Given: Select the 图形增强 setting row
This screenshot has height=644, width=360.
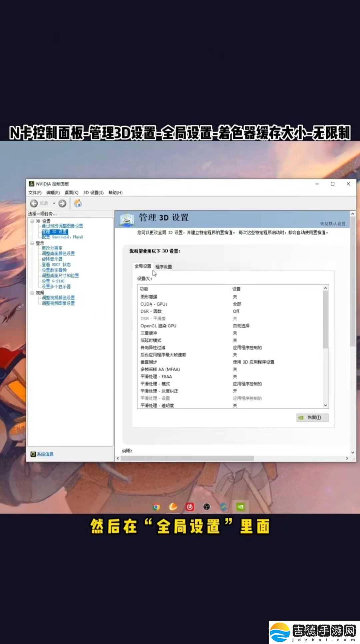Looking at the screenshot, I should click(230, 297).
